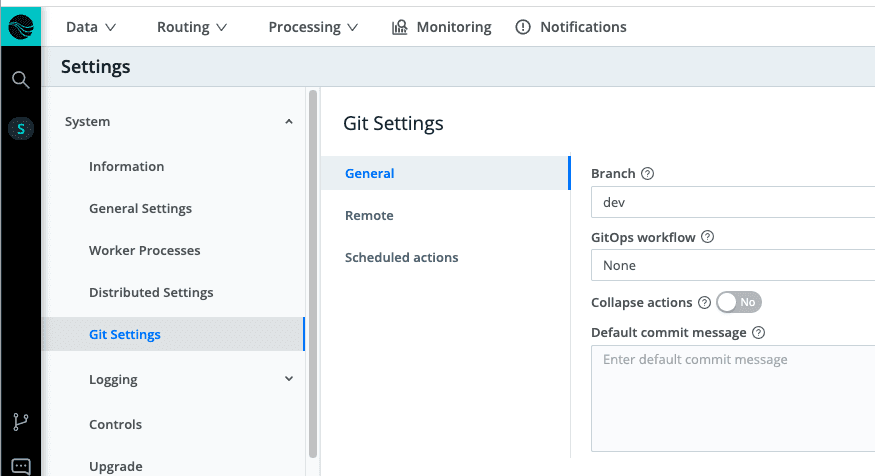Click the help icon next to Branch
This screenshot has height=476, width=875.
click(x=647, y=174)
